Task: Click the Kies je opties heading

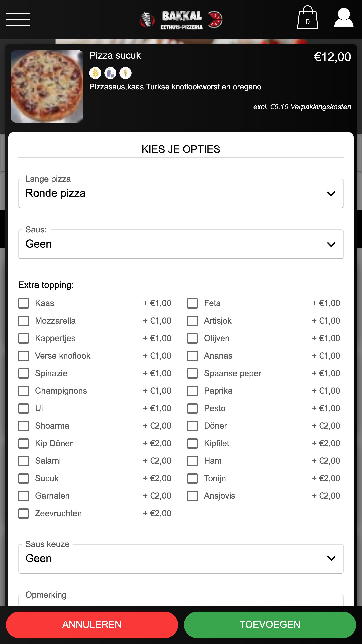Action: point(181,149)
